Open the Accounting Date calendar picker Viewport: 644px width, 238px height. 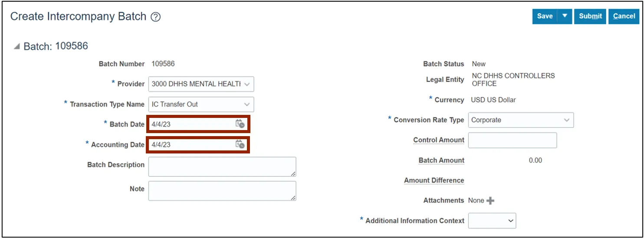tap(240, 144)
